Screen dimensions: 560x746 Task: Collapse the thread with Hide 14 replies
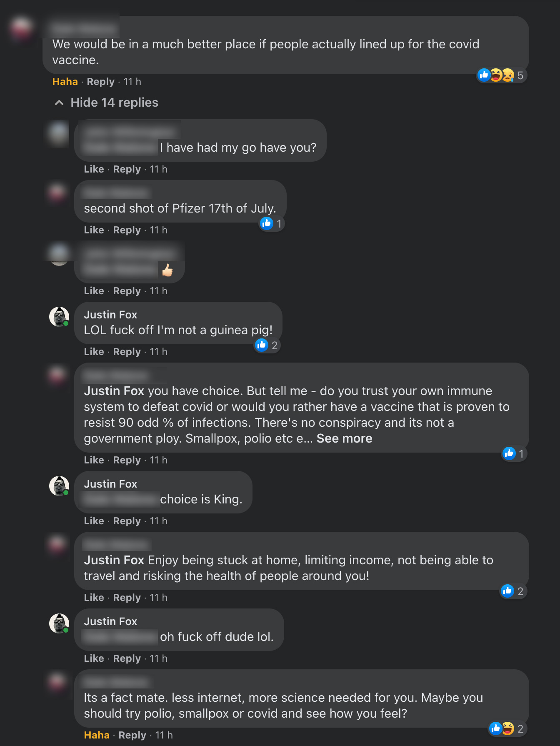pyautogui.click(x=107, y=103)
